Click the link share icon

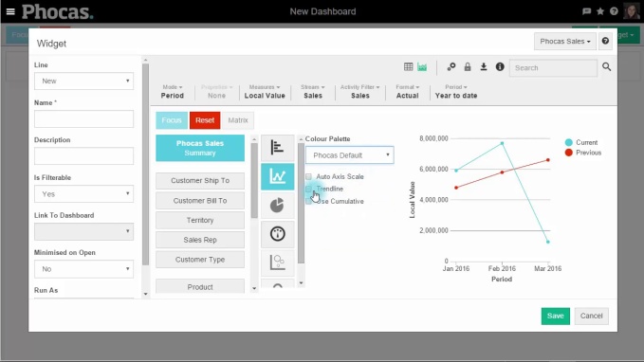pos(451,67)
